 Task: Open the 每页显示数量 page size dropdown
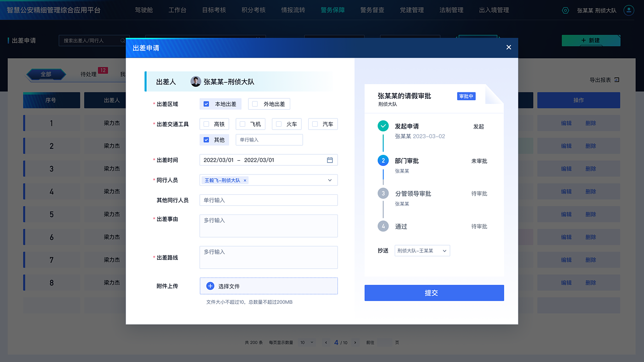point(307,342)
